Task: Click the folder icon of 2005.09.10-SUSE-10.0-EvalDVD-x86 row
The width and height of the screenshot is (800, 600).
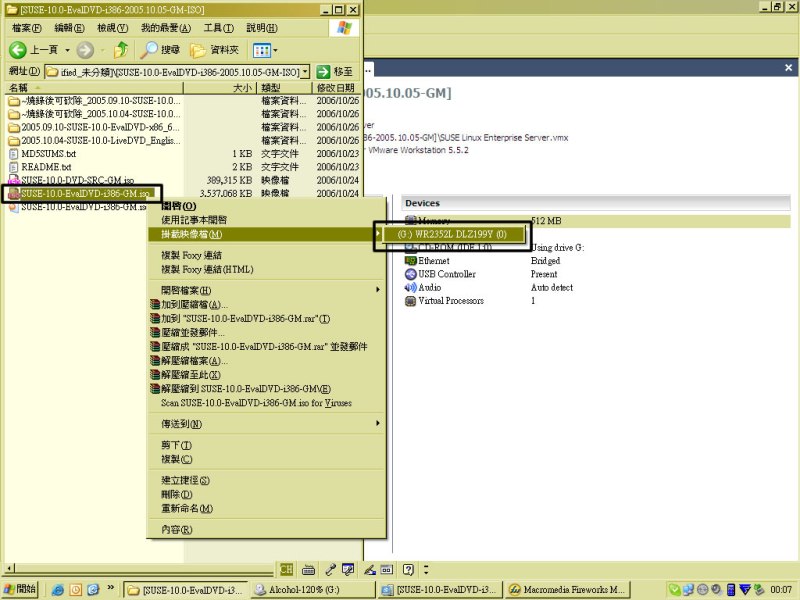Action: 14,128
